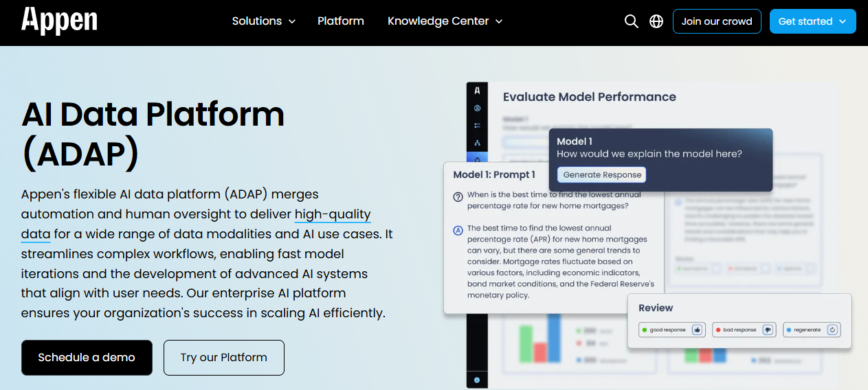Click the AI Data Platform (ADAP) heading
Screen dimensions: 868x390
153,134
